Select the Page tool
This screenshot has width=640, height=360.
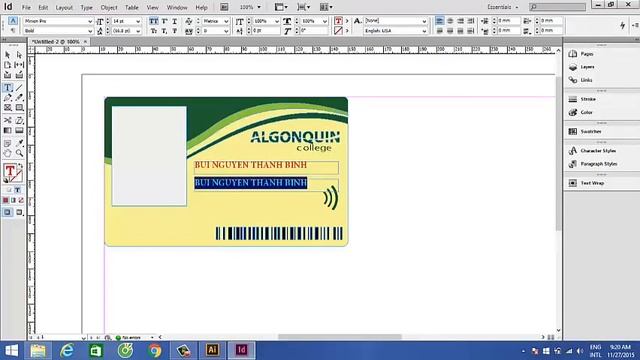tap(7, 65)
